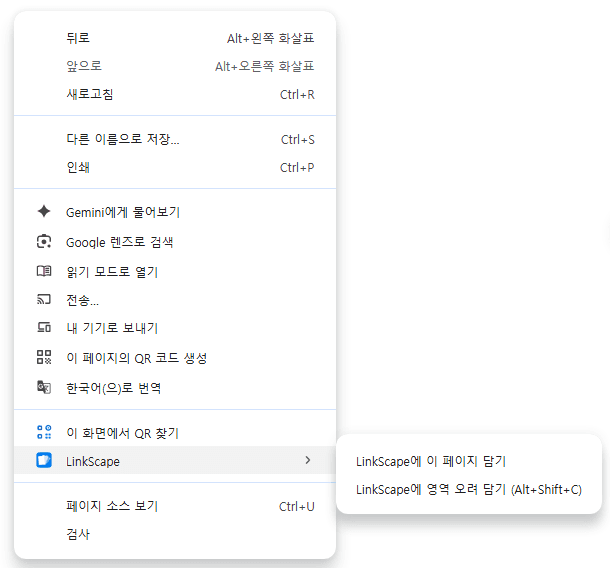Choose Gemini에게 물어보기
The height and width of the screenshot is (568, 610).
click(x=175, y=212)
